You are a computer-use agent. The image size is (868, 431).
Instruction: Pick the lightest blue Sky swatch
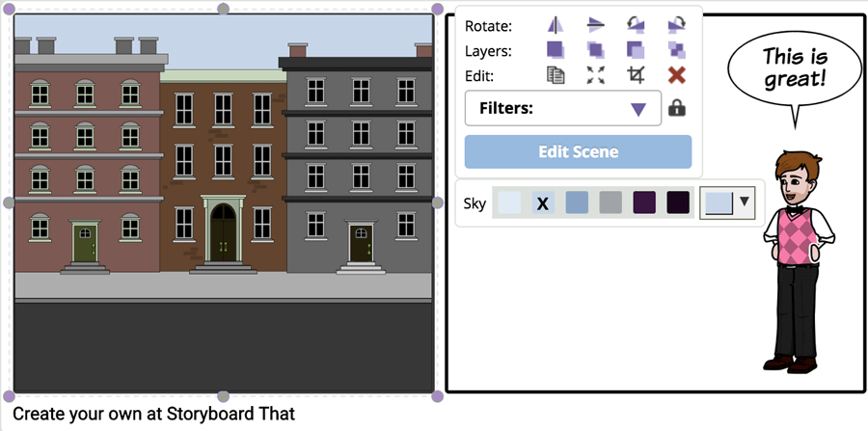pyautogui.click(x=509, y=202)
